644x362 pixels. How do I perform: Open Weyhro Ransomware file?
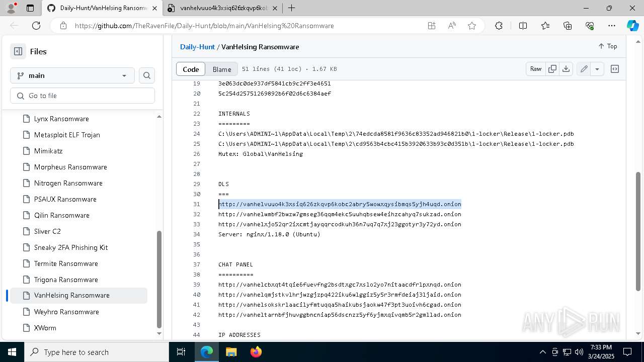(x=66, y=312)
